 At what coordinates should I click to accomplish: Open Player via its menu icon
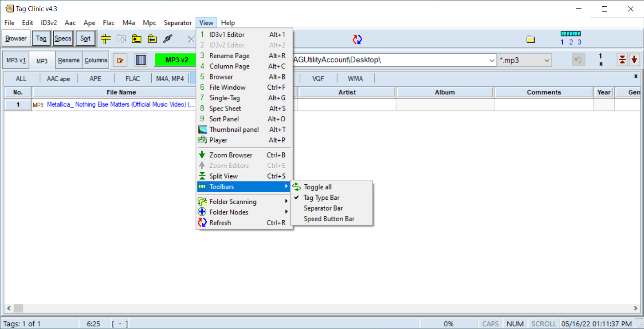pyautogui.click(x=202, y=140)
